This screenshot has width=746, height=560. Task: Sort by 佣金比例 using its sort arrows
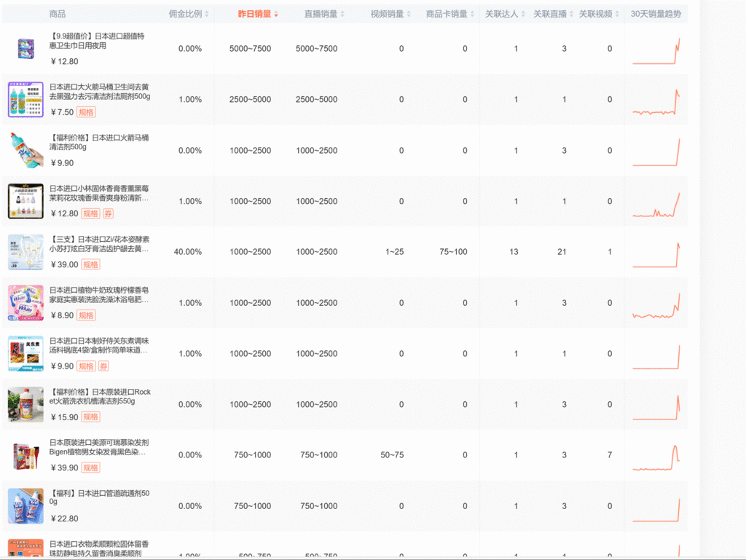207,15
